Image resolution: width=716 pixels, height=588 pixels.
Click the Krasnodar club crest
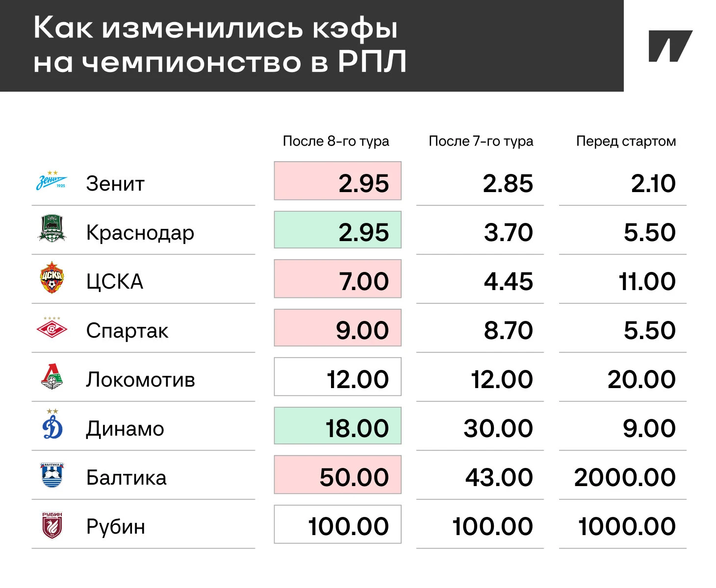[51, 229]
